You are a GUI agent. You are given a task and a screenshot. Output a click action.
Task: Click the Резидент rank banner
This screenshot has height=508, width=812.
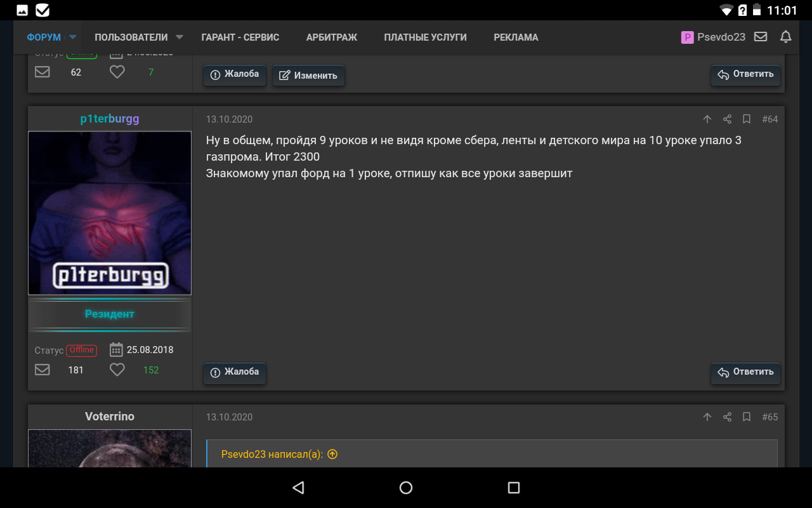pos(110,314)
